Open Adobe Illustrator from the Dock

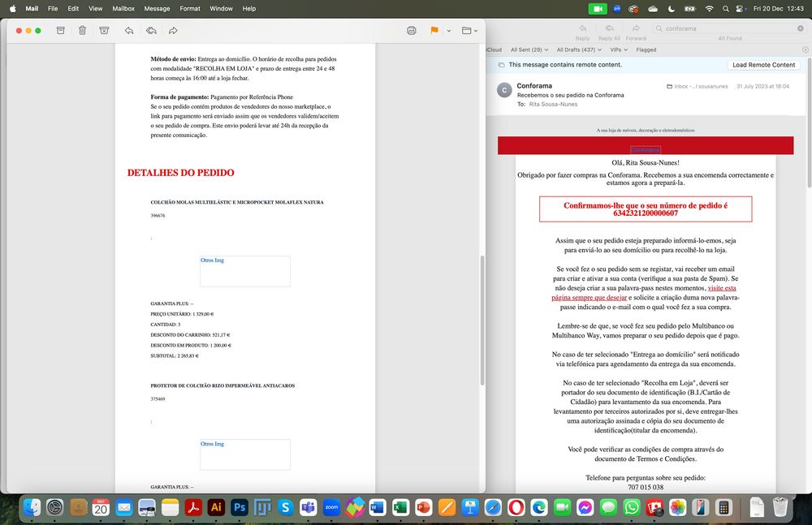point(216,507)
